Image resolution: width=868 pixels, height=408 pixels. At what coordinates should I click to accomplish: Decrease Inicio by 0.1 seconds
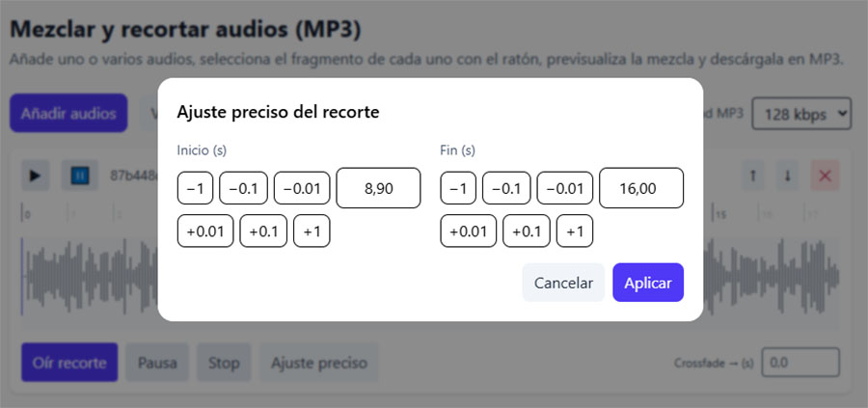point(243,188)
